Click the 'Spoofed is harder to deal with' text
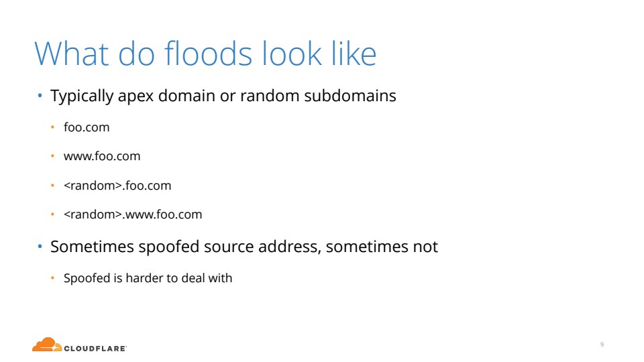 click(x=148, y=278)
